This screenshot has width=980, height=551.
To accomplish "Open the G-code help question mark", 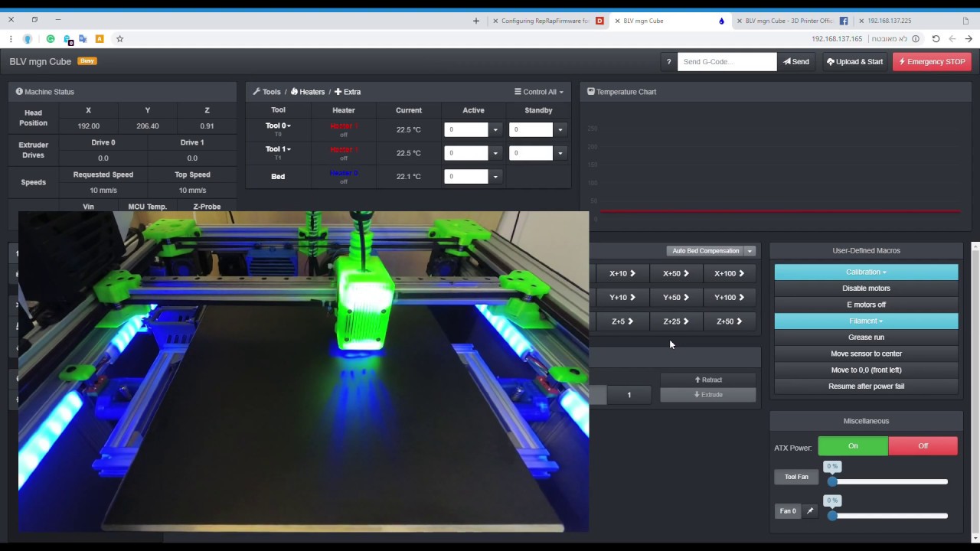I will pyautogui.click(x=668, y=61).
